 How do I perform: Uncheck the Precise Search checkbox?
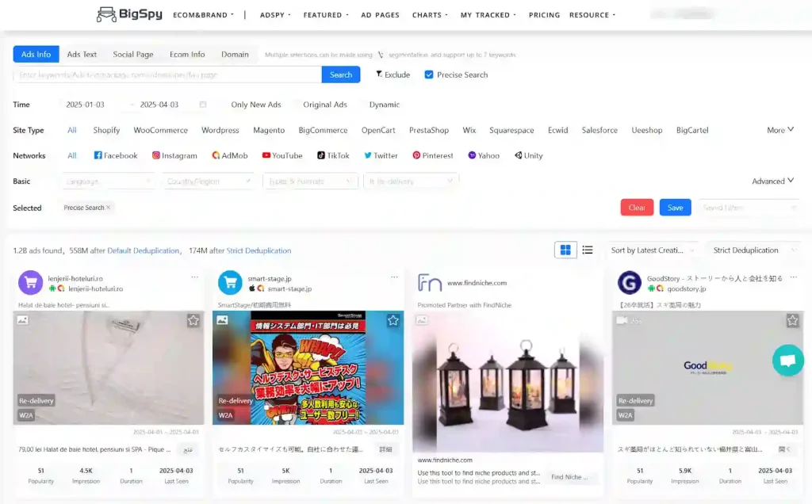click(x=429, y=74)
